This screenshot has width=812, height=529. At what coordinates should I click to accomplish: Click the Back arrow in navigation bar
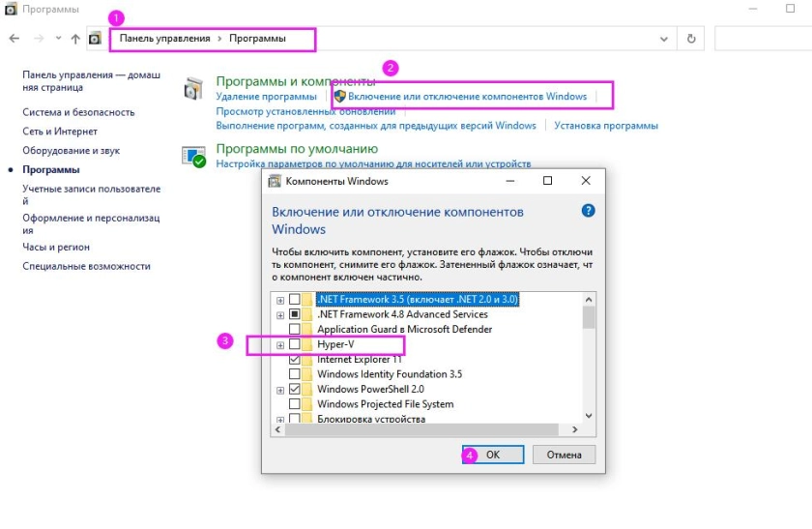click(14, 39)
